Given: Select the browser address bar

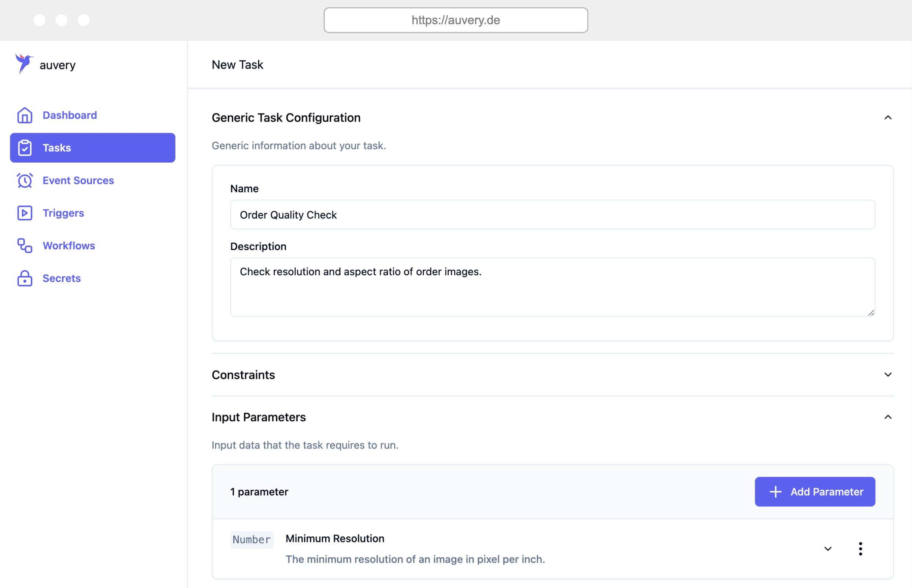Looking at the screenshot, I should 456,20.
